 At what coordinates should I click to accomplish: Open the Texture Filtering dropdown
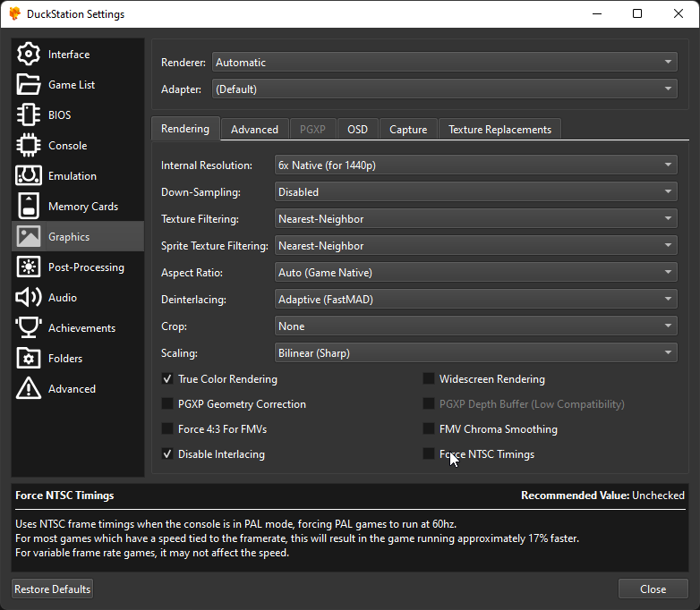pos(476,218)
